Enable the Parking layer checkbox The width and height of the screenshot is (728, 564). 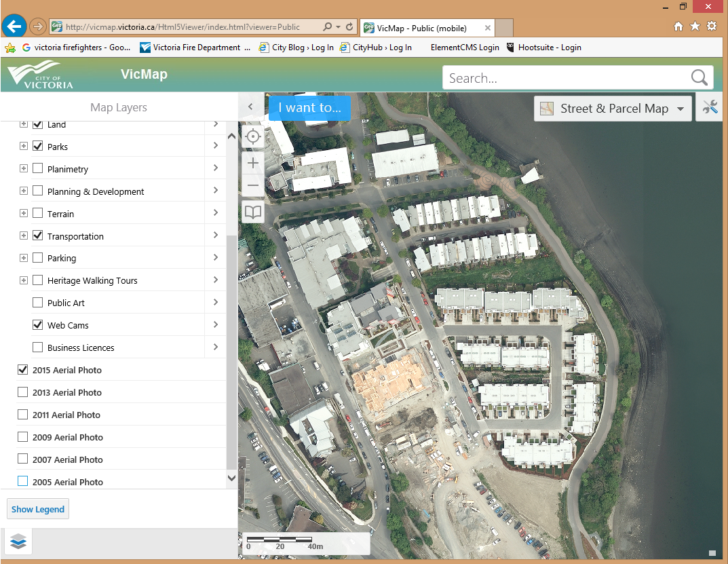37,258
